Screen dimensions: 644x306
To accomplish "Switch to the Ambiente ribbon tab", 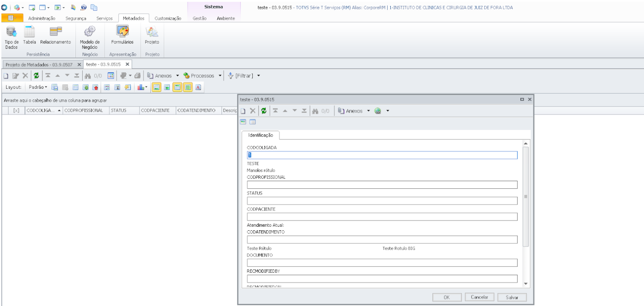I will click(x=225, y=18).
